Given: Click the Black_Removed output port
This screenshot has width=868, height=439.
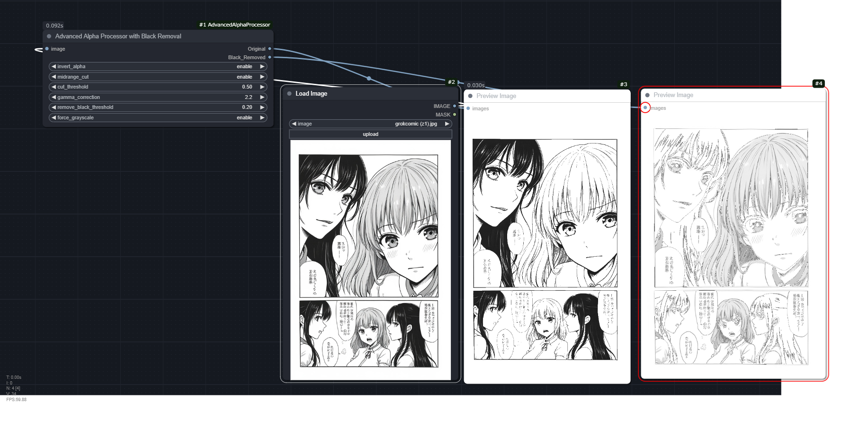Looking at the screenshot, I should pyautogui.click(x=270, y=57).
